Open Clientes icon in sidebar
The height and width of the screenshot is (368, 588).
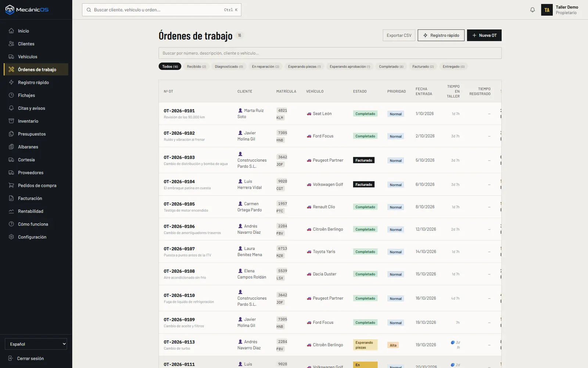point(11,44)
